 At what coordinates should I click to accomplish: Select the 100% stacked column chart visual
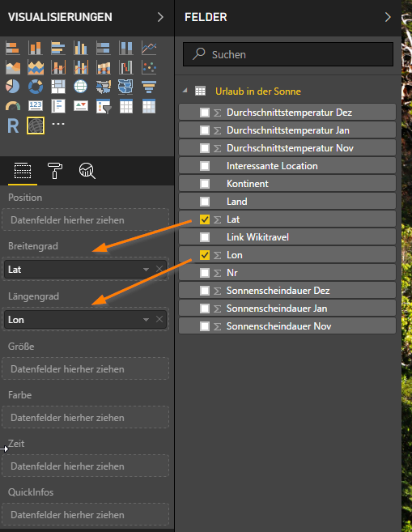point(125,48)
